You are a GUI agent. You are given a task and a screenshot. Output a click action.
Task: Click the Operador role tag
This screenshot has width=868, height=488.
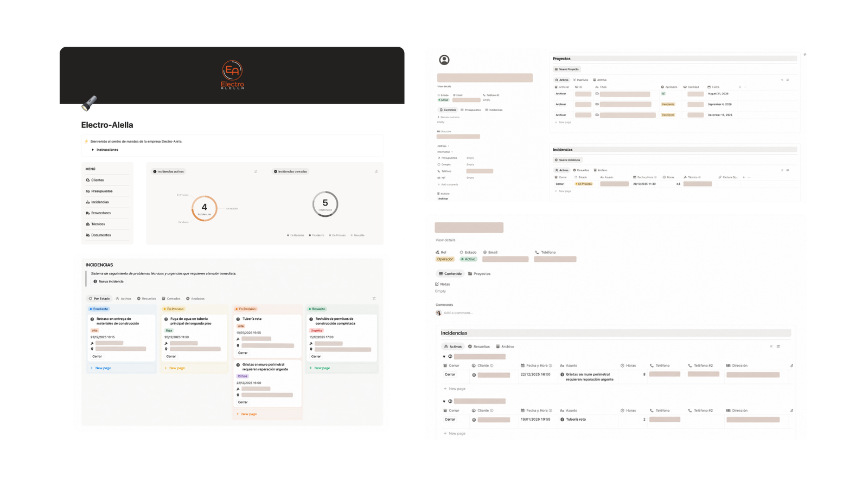tap(445, 259)
